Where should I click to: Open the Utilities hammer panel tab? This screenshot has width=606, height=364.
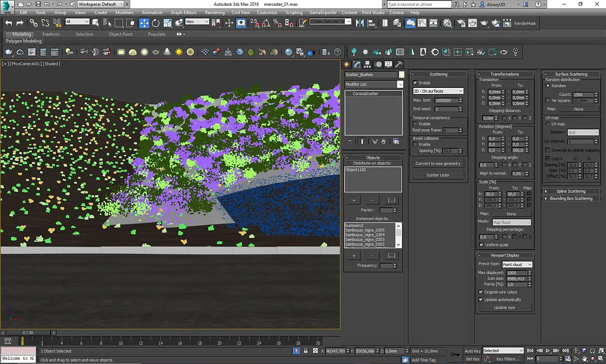pyautogui.click(x=399, y=64)
